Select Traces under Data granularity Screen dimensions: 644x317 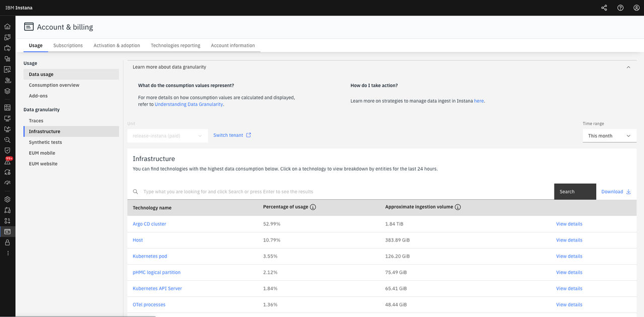71,121
